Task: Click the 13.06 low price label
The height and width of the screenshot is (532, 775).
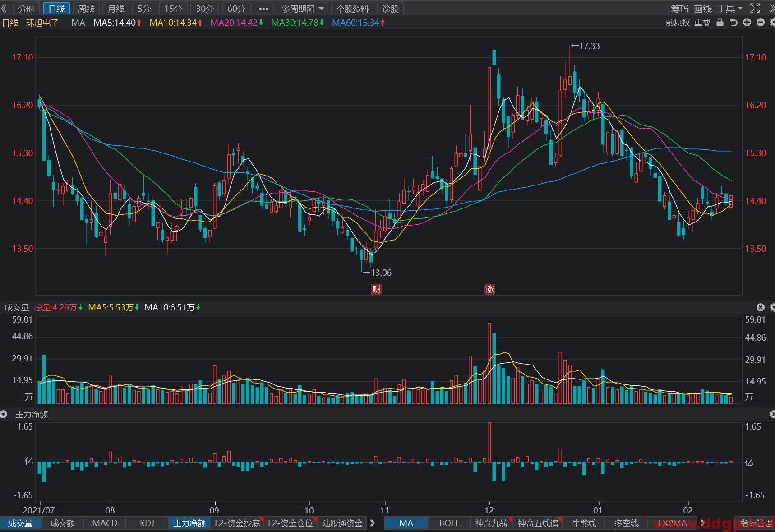Action: click(x=381, y=273)
